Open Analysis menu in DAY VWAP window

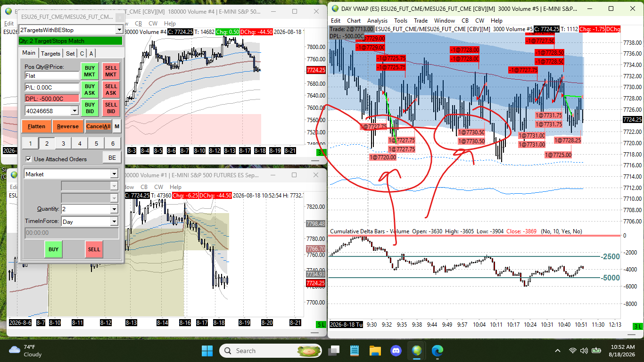pyautogui.click(x=377, y=21)
